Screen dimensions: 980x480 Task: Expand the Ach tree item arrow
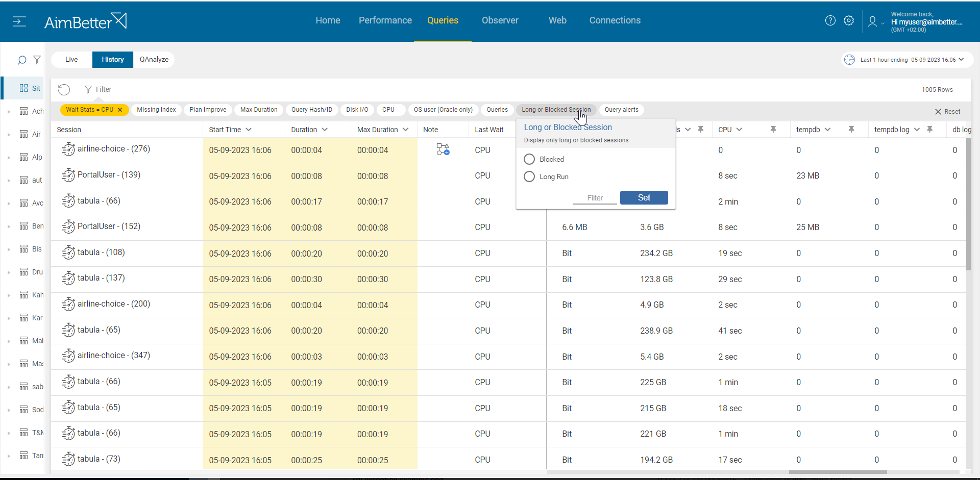click(9, 112)
